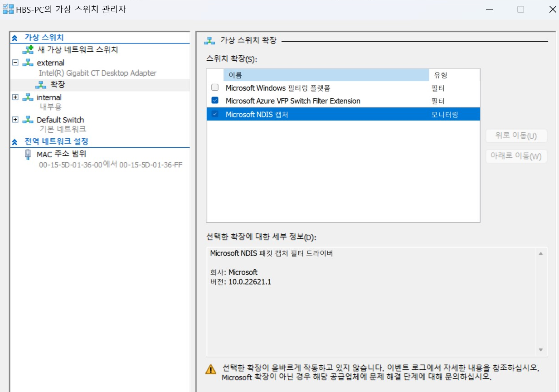
Task: Collapse the 가상 스위치 section chevron
Action: (15, 38)
